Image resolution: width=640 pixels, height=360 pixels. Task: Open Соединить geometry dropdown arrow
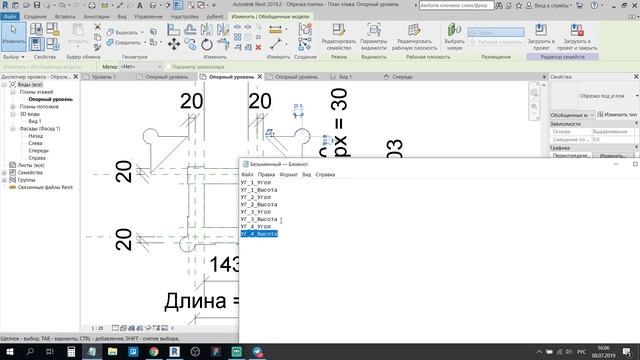(x=145, y=42)
